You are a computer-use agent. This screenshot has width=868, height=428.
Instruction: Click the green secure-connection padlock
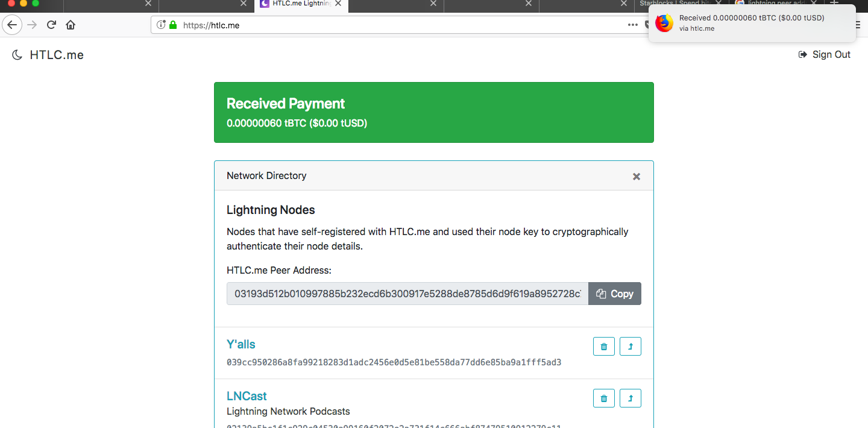click(x=173, y=25)
